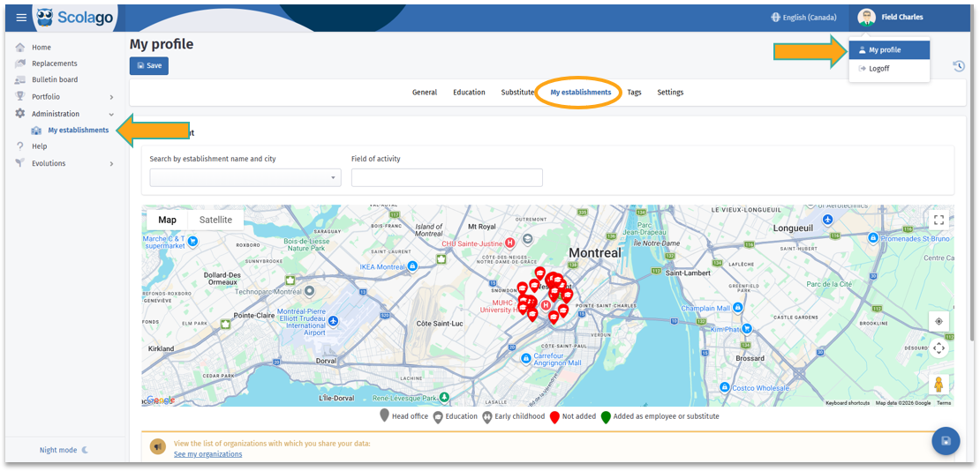Open the map Terms link

point(944,403)
